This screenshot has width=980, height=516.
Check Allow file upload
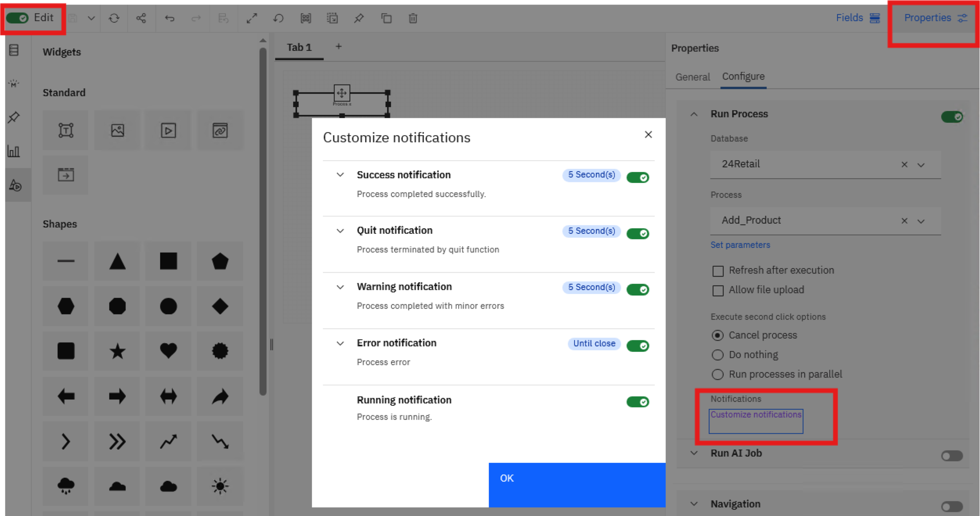(718, 290)
